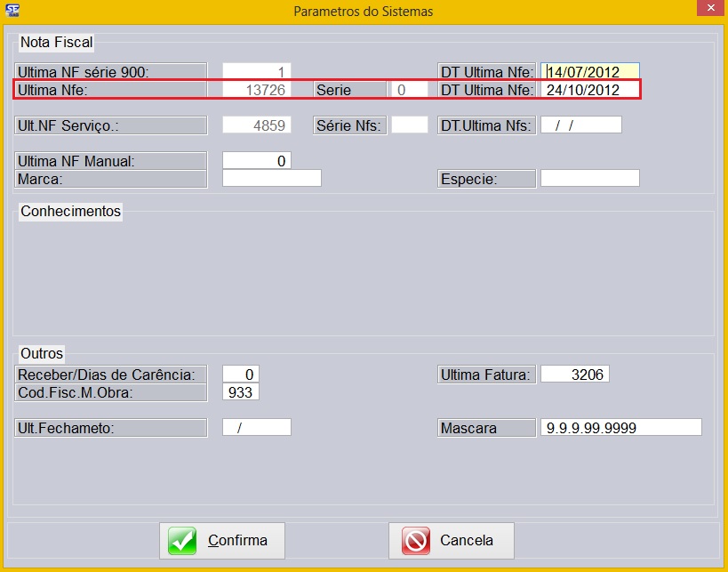Click the Marca input box
728x572 pixels.
(271, 177)
